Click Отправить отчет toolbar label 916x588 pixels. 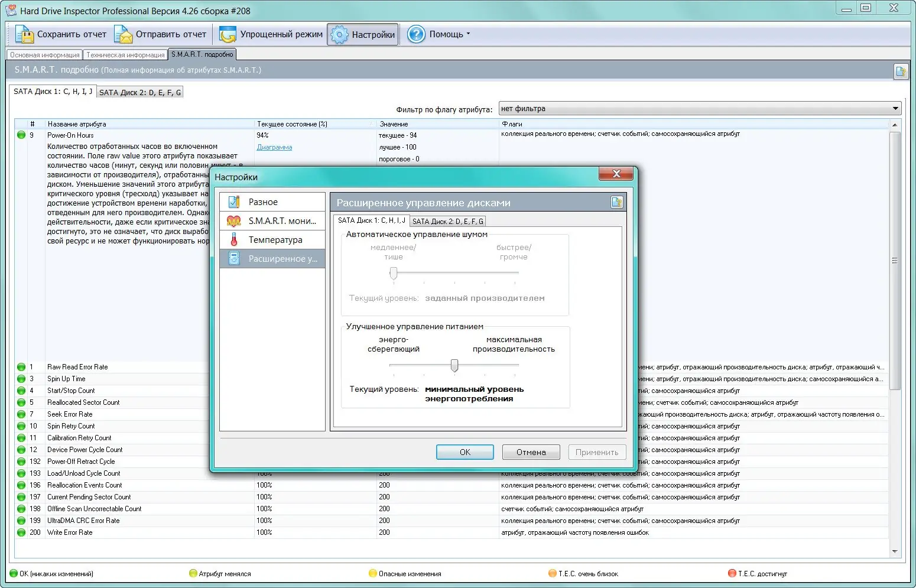click(x=171, y=34)
